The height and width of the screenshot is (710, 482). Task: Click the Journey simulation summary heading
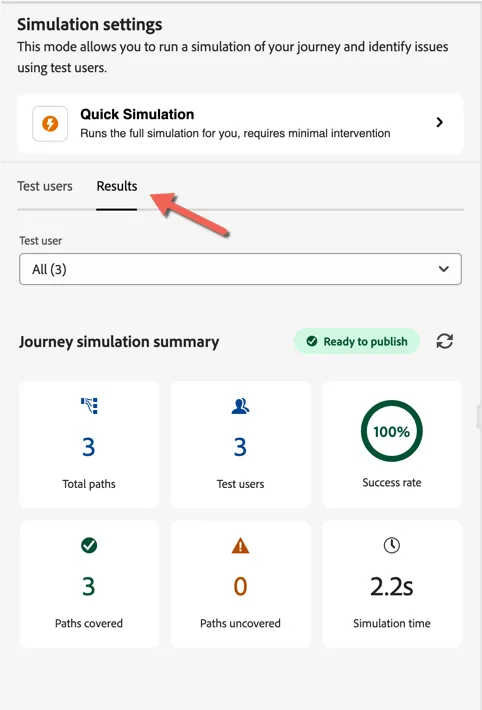coord(119,341)
